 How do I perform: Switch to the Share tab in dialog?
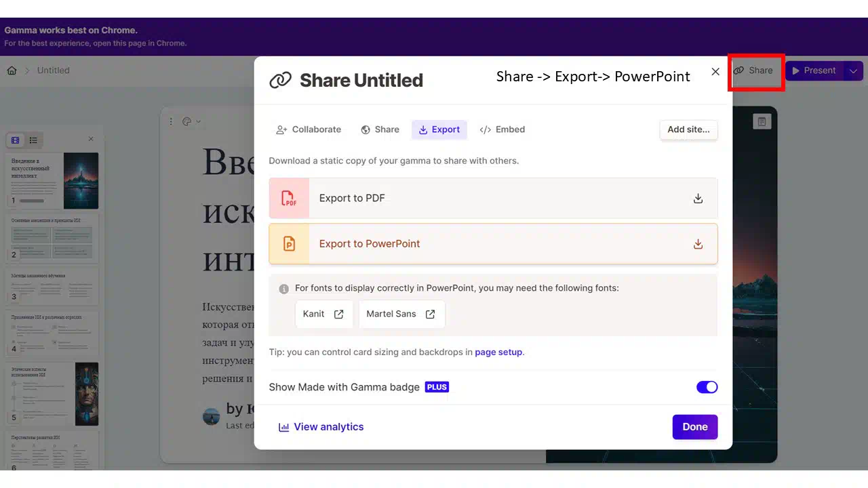pyautogui.click(x=380, y=129)
